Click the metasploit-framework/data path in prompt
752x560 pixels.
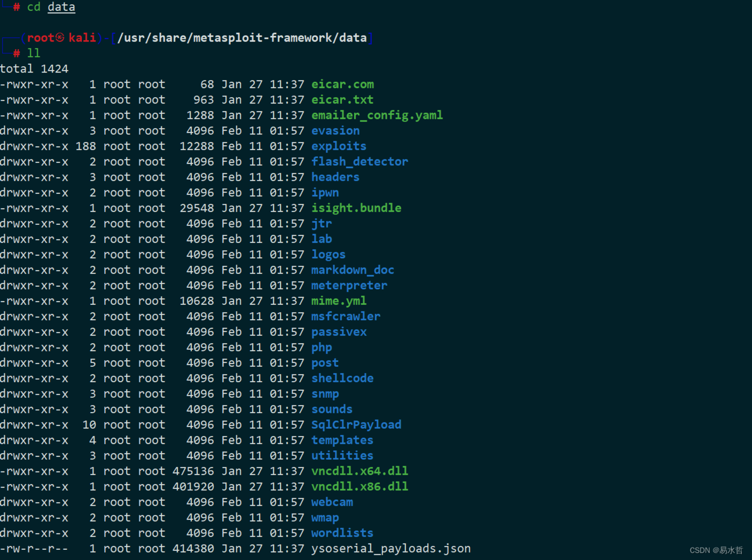click(x=280, y=38)
